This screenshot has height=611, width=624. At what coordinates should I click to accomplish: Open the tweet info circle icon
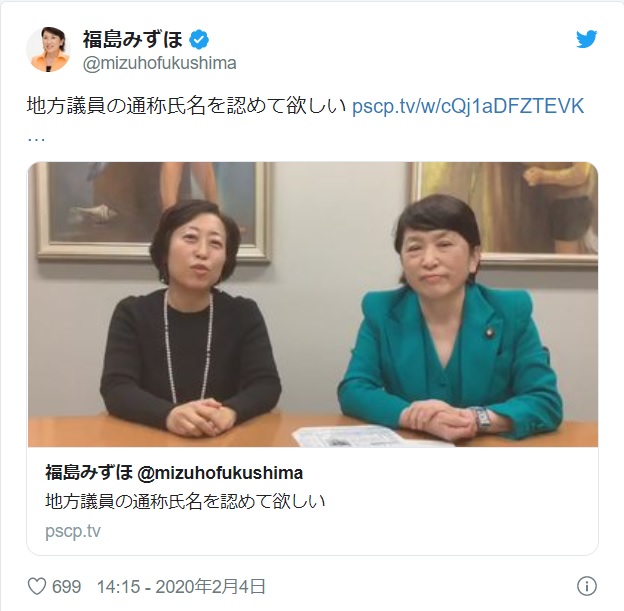pyautogui.click(x=587, y=586)
